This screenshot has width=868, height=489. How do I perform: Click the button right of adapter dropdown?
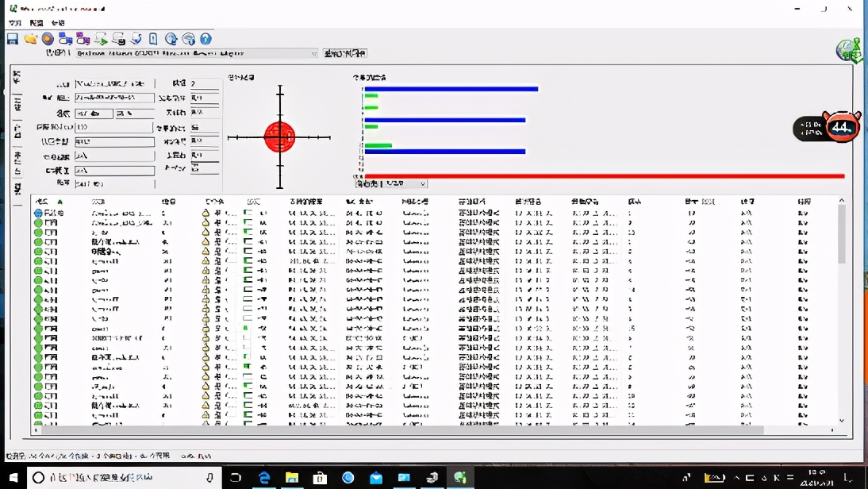345,53
